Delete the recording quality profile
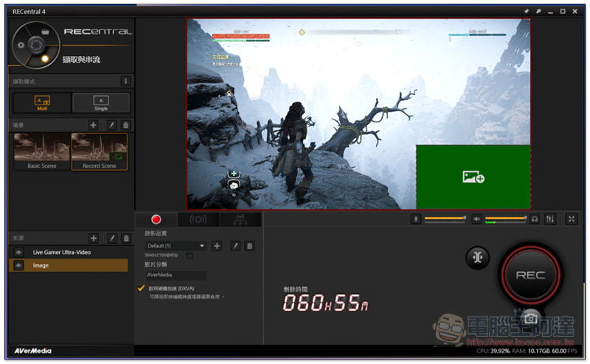 coord(249,246)
